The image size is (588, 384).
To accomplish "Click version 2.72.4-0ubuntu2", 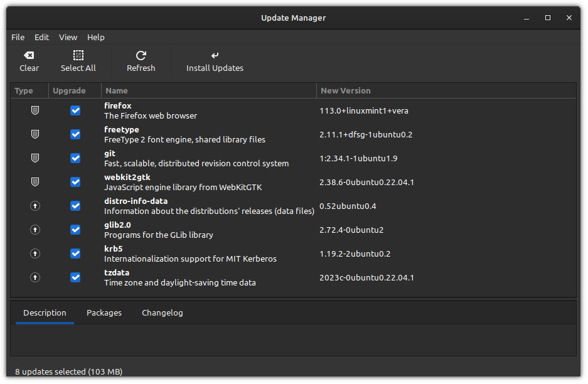I will point(351,230).
